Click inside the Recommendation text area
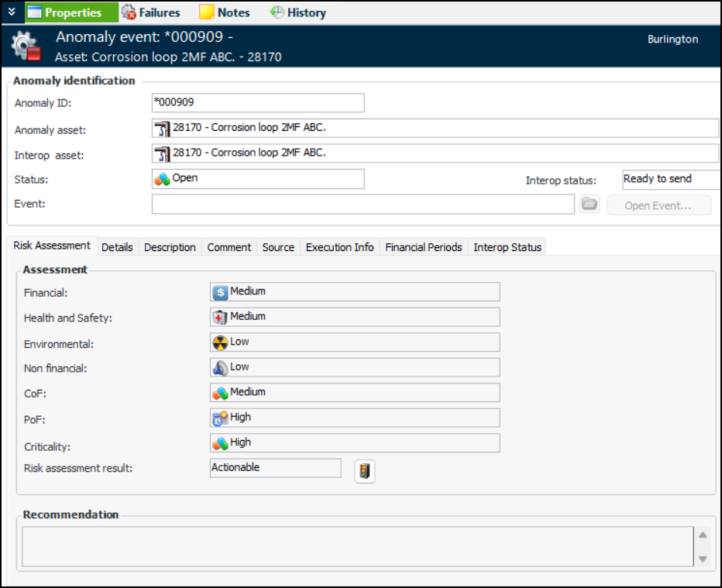Viewport: 722px width, 588px height. click(356, 547)
